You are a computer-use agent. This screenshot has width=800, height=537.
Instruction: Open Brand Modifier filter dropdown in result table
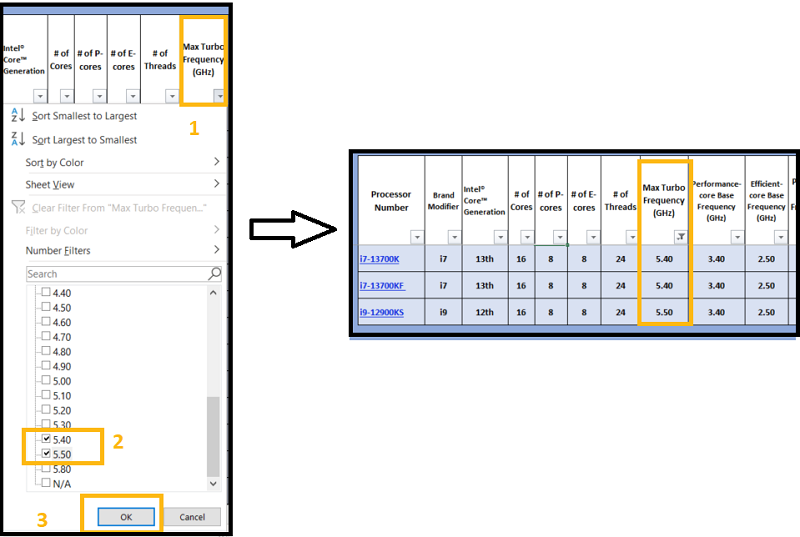[454, 237]
